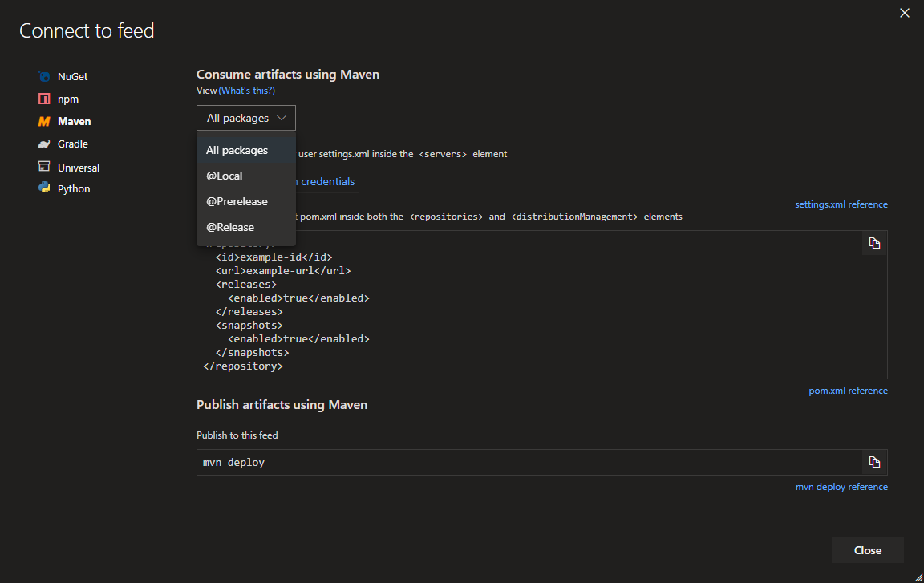Click the closing </repository> tag line

pos(243,366)
